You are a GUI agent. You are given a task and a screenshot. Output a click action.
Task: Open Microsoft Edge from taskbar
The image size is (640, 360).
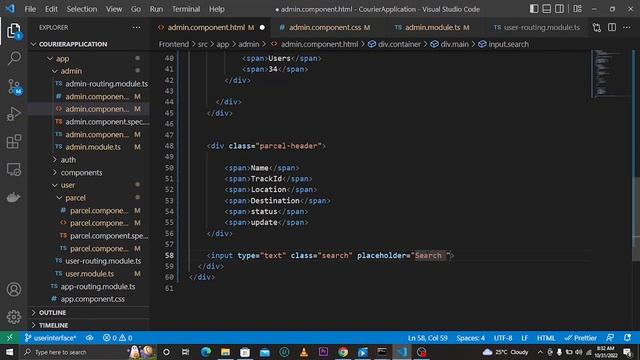206,352
